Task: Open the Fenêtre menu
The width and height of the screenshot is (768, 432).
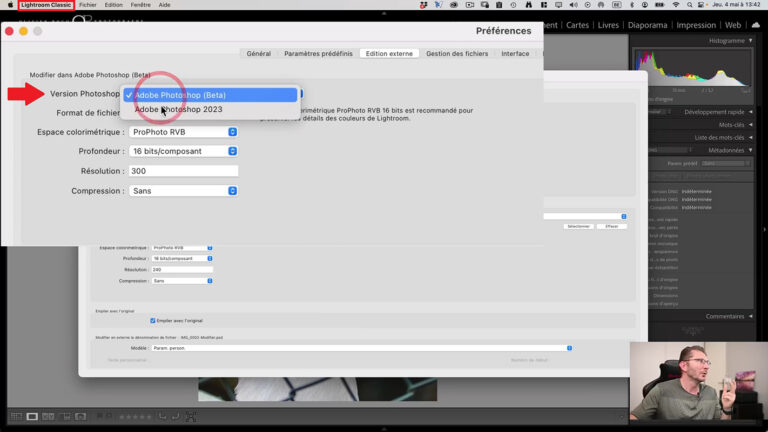Action: tap(141, 5)
